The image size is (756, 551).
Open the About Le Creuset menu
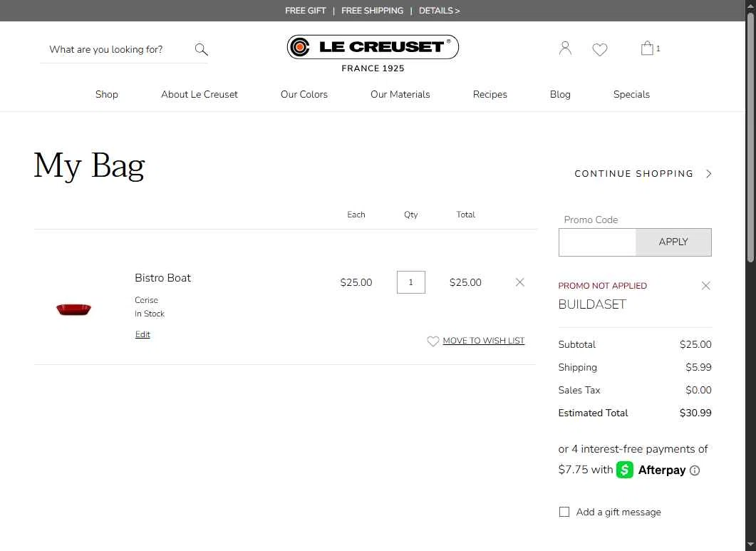click(199, 95)
